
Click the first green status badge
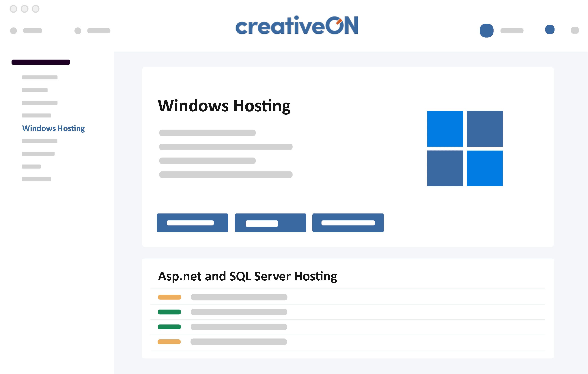(x=169, y=312)
